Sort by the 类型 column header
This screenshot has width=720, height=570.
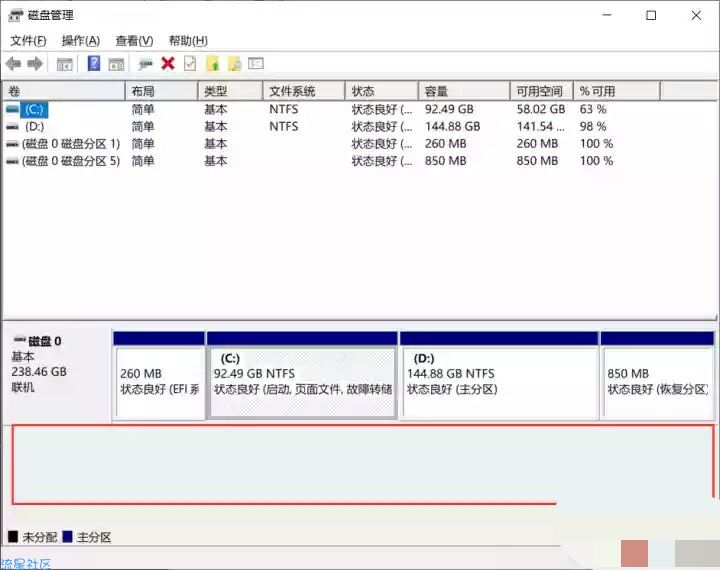tap(231, 91)
